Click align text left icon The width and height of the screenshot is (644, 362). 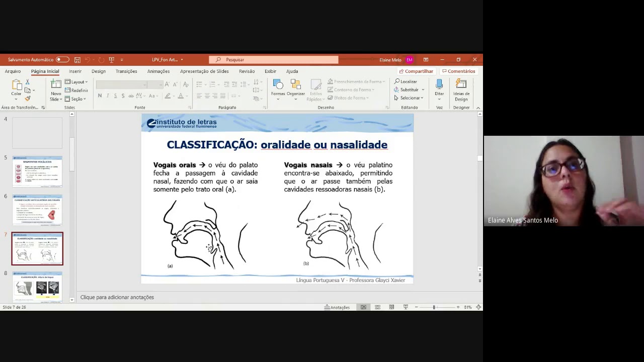coord(199,96)
